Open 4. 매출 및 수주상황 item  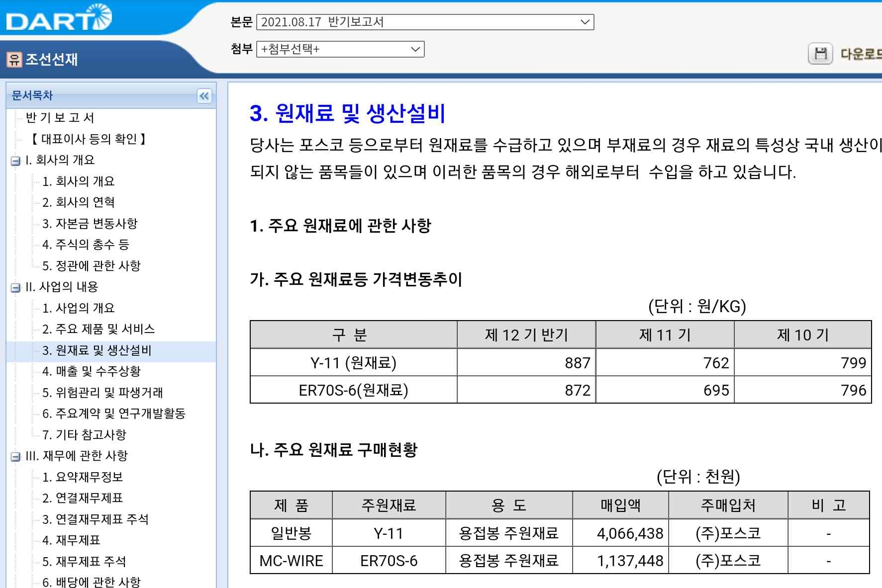[91, 371]
